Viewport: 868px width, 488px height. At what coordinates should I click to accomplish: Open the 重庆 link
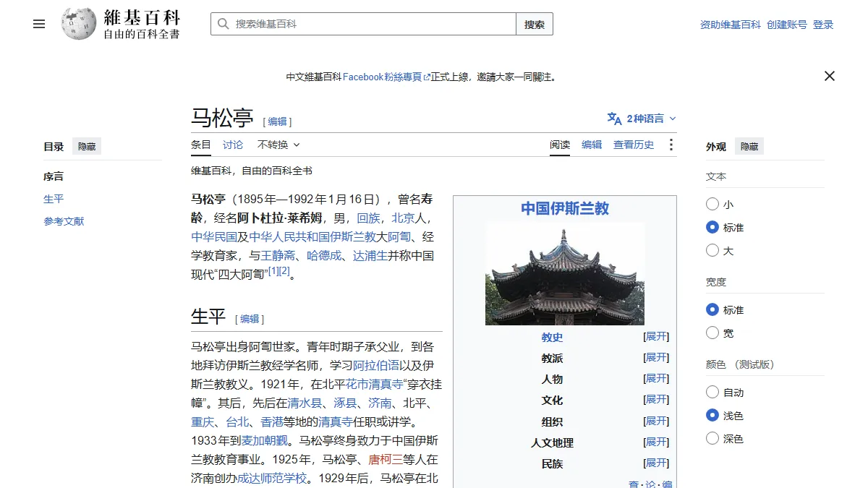pyautogui.click(x=203, y=421)
